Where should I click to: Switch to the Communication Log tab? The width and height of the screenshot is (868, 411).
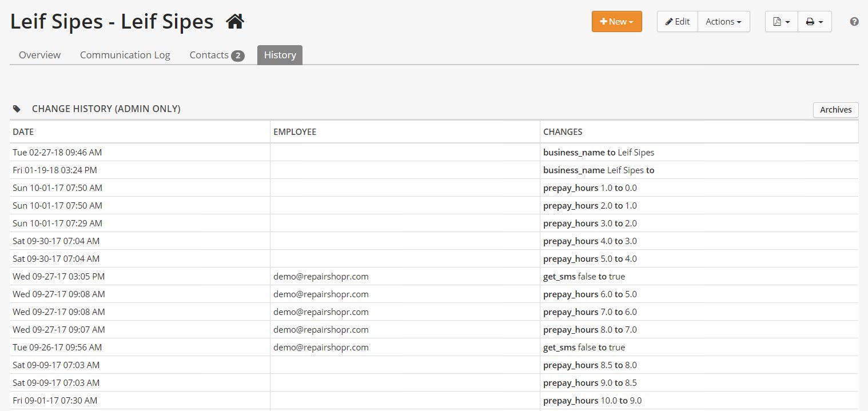[125, 55]
